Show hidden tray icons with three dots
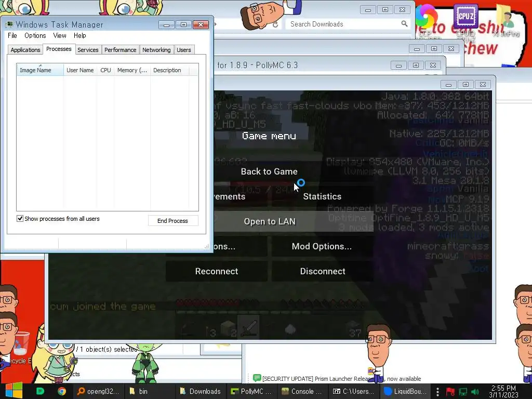The width and height of the screenshot is (532, 399). 437,392
